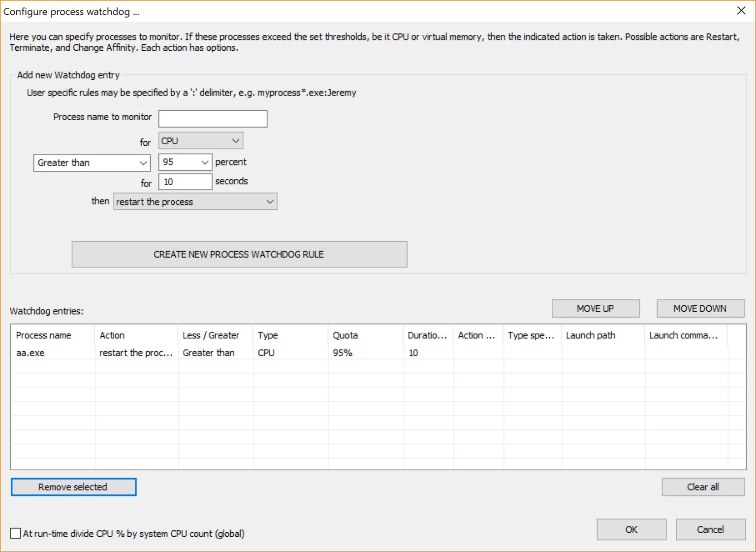Expand the restart the process action dropdown
The height and width of the screenshot is (552, 756).
(x=195, y=202)
